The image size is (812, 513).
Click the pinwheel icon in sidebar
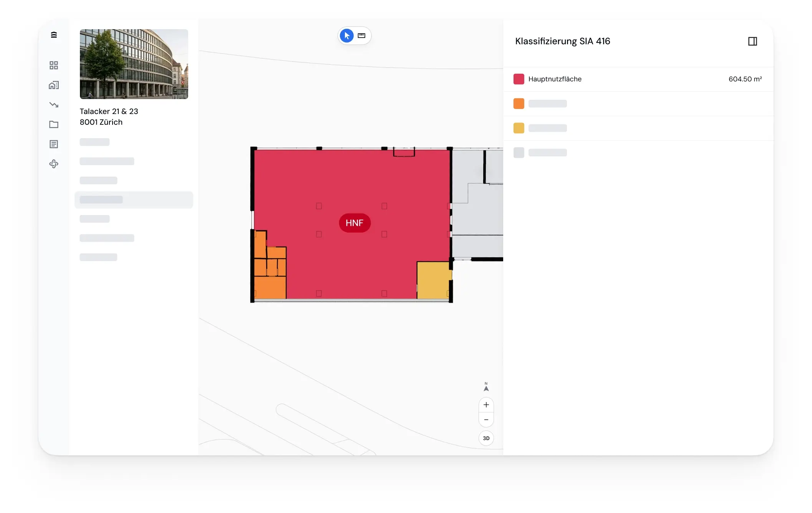click(54, 164)
